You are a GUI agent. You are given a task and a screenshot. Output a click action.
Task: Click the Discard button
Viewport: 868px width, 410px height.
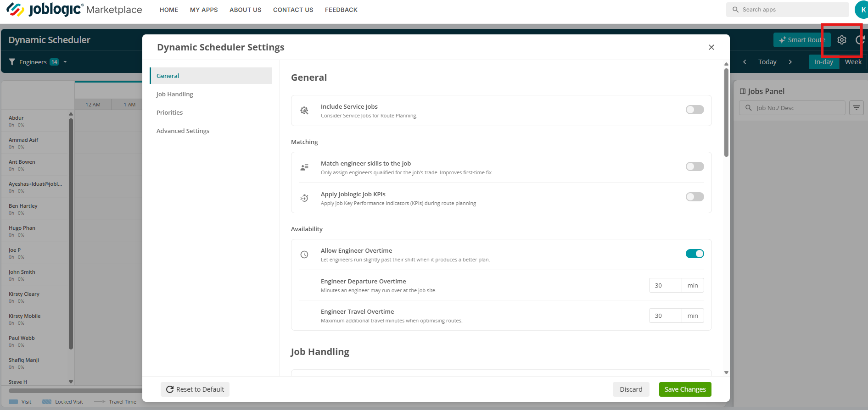631,389
